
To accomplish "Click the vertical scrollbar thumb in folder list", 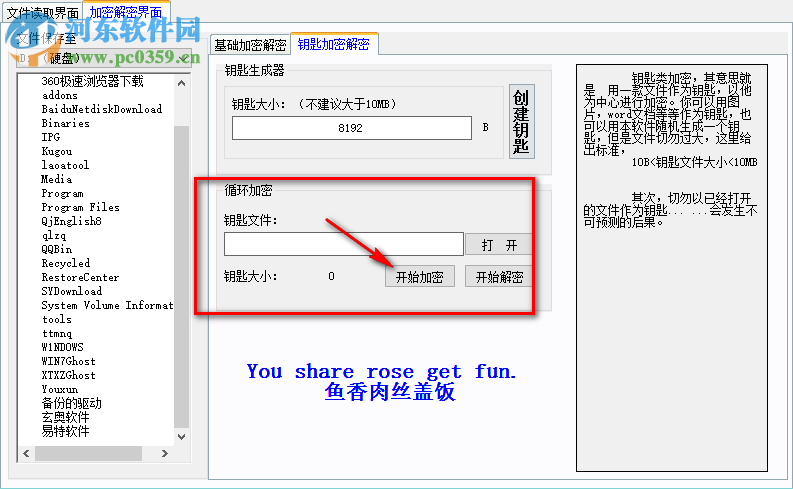I will [182, 276].
